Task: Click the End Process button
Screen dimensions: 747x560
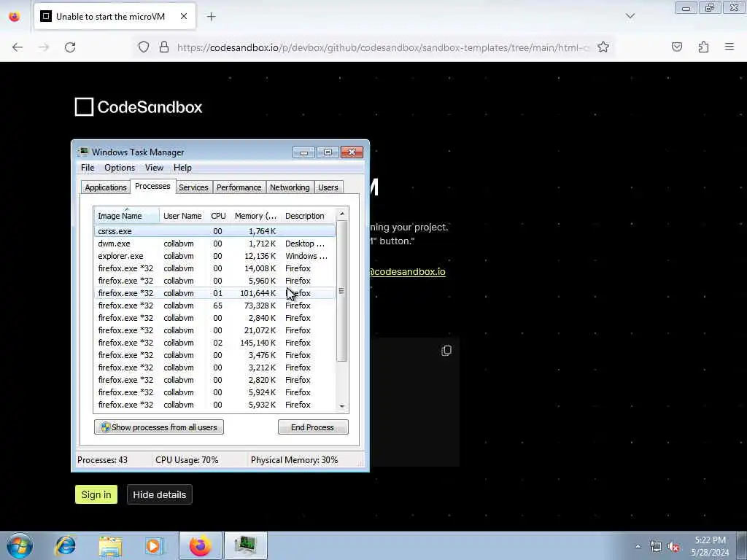Action: 313,427
